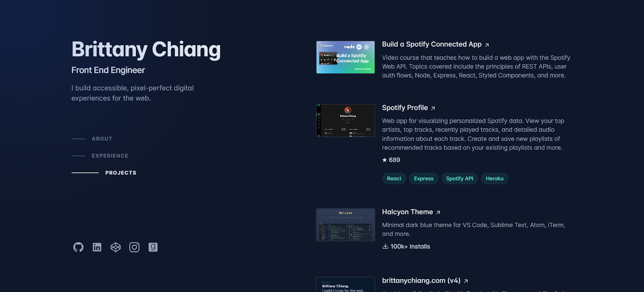
Task: Visit the Instagram icon link
Action: pos(134,247)
